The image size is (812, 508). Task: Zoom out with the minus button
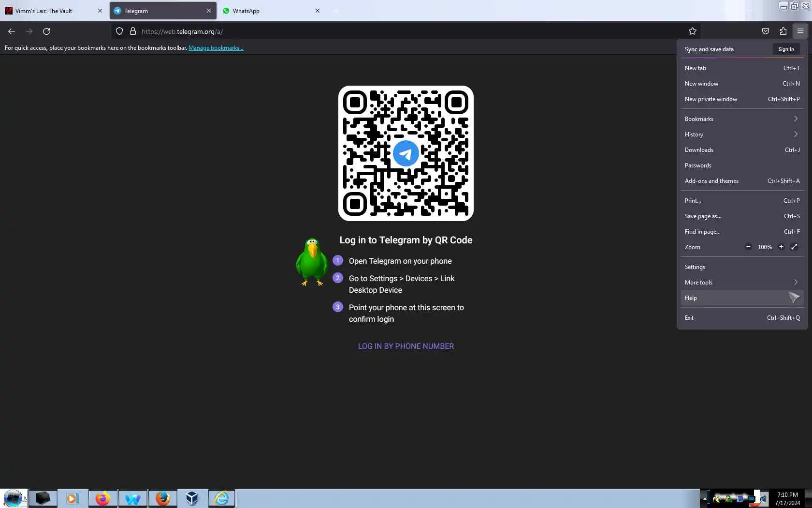tap(748, 247)
